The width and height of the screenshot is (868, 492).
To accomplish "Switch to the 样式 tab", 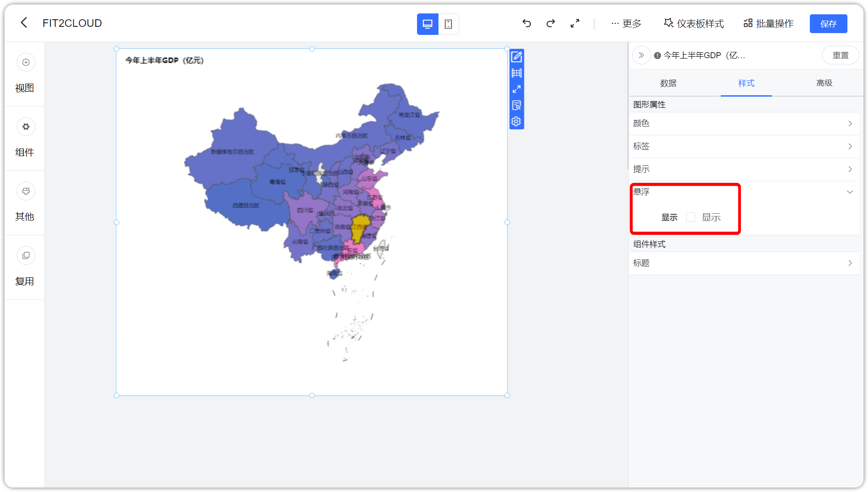I will tap(746, 83).
